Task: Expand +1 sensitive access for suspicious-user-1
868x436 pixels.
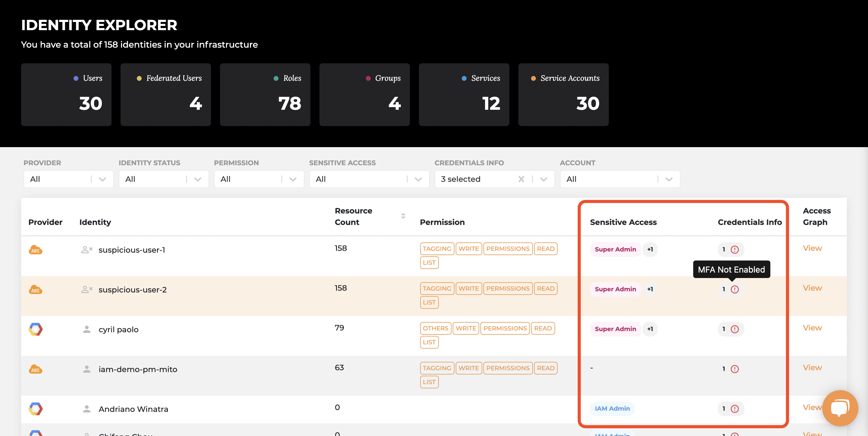Action: pos(650,250)
